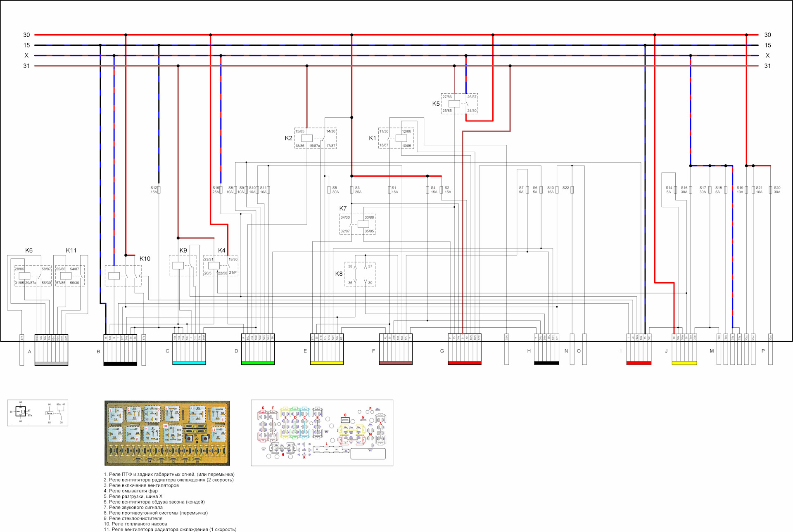Click the K1 relay label
This screenshot has height=532, width=793.
(x=373, y=138)
